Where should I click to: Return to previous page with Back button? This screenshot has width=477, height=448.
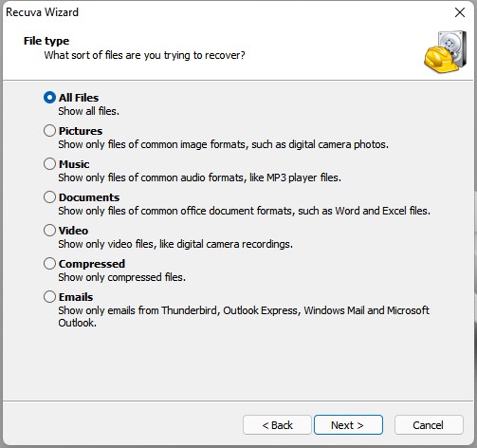(277, 425)
